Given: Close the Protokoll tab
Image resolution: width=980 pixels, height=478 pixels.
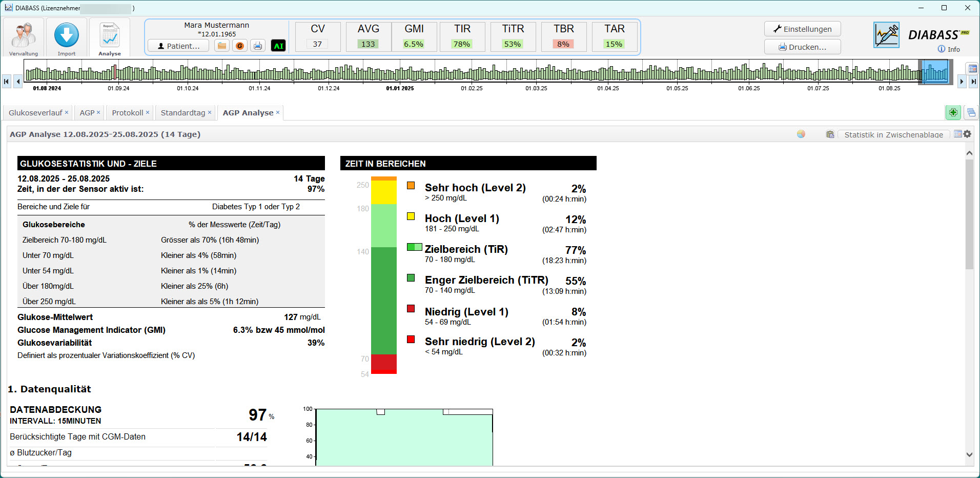Looking at the screenshot, I should click(148, 112).
